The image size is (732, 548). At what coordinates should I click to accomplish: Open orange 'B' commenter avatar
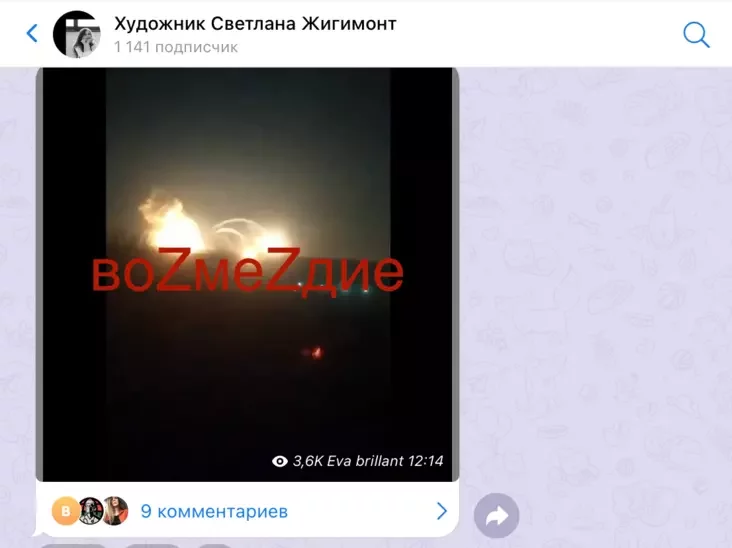click(65, 511)
